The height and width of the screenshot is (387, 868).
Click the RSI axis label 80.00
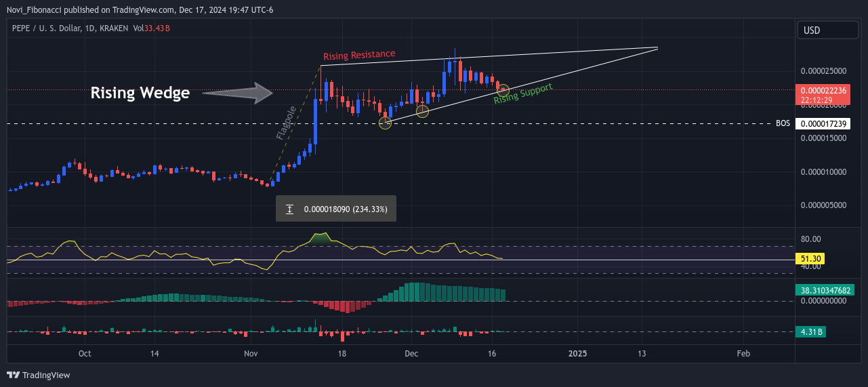[811, 239]
